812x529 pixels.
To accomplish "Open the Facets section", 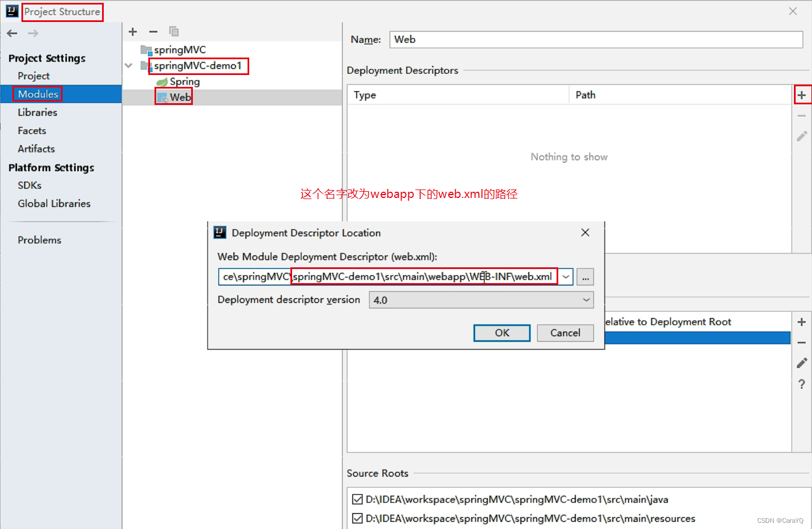I will (x=32, y=130).
